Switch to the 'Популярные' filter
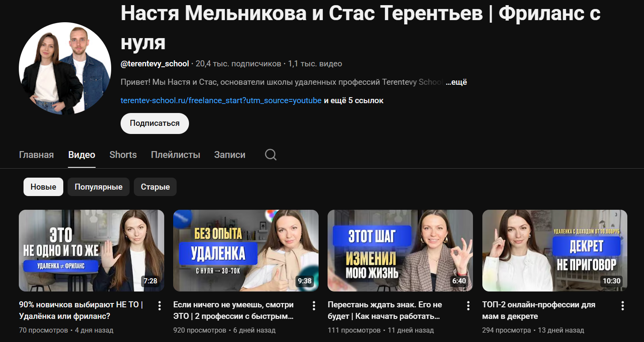 [98, 187]
